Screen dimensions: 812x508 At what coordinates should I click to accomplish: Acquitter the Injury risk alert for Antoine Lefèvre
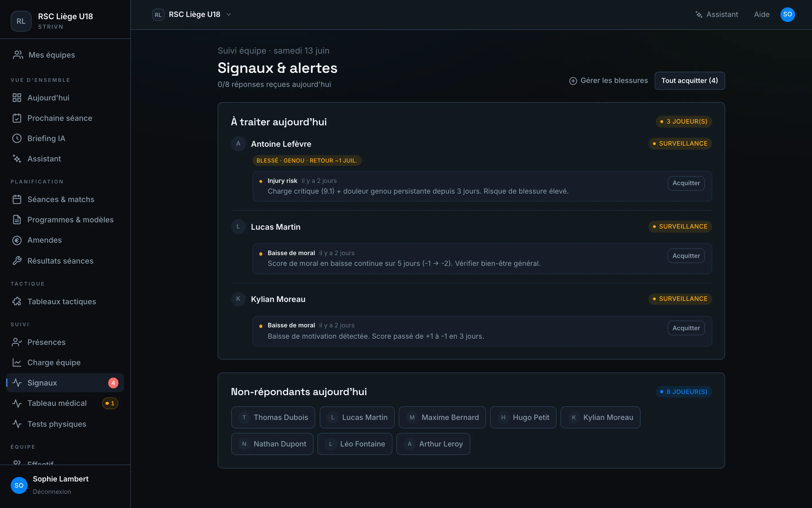pyautogui.click(x=686, y=183)
